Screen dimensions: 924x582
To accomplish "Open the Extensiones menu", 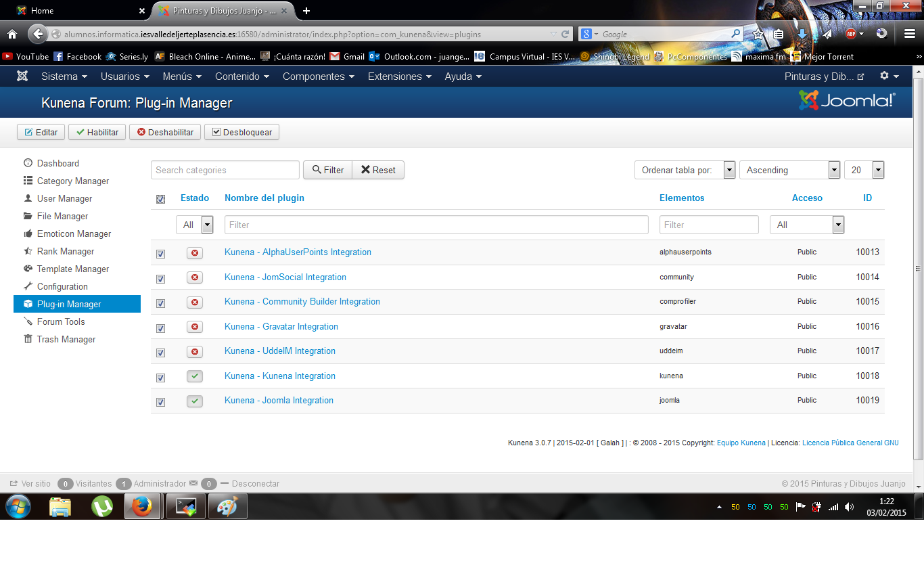I will 399,76.
